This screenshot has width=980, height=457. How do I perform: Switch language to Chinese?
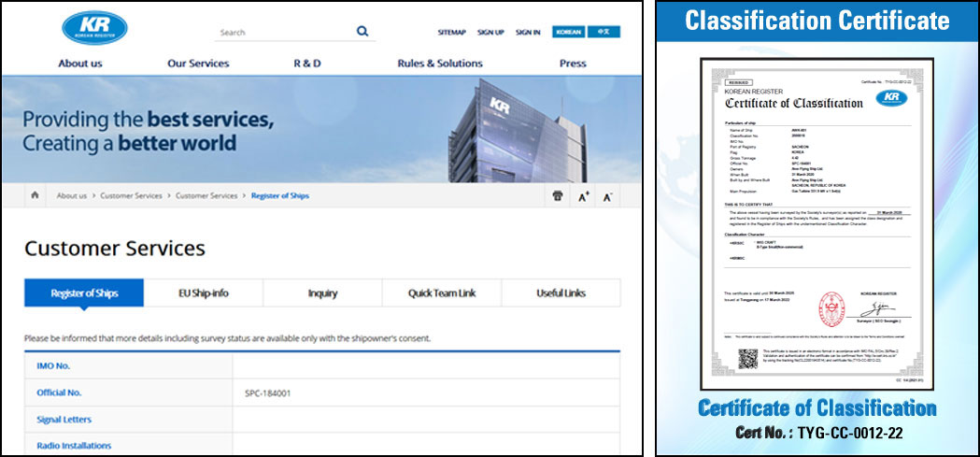click(x=604, y=32)
